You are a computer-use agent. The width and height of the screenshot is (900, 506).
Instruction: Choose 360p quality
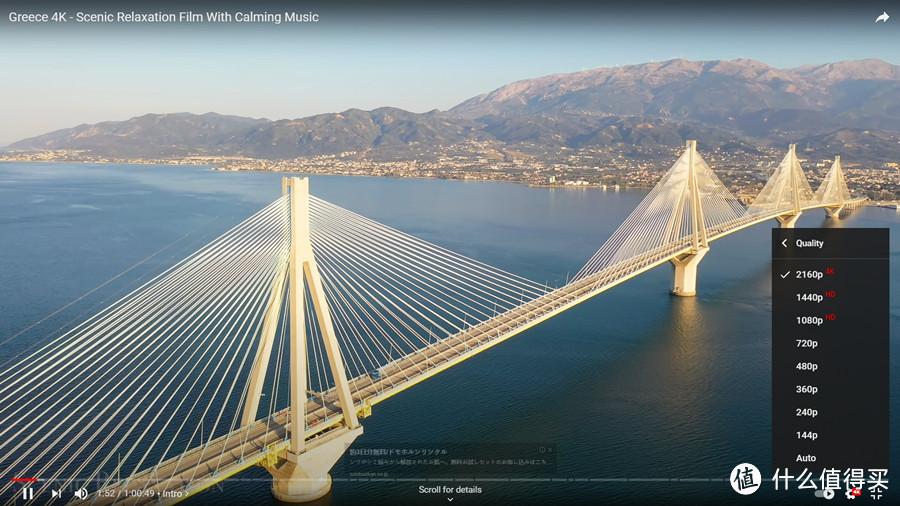(831, 389)
